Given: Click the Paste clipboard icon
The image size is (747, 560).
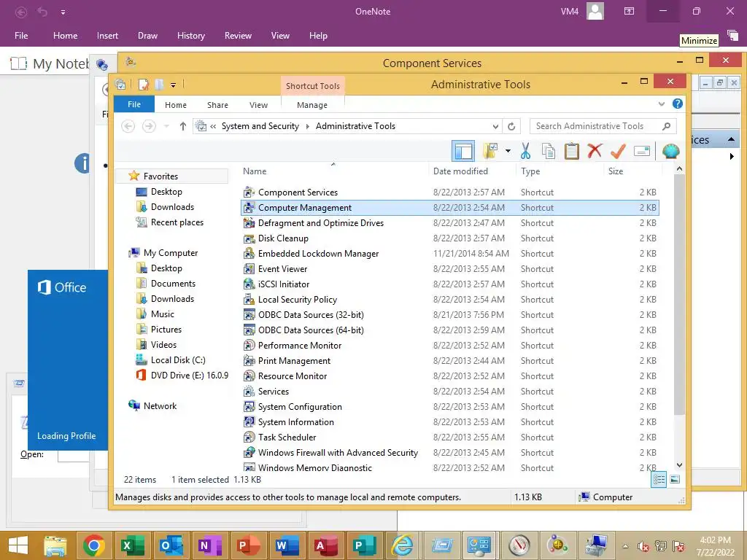Looking at the screenshot, I should point(572,152).
